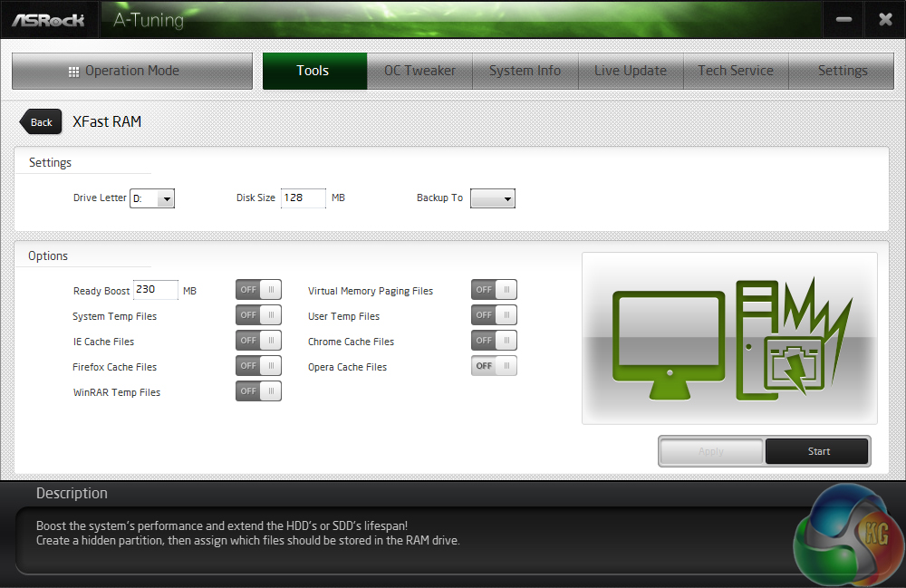Switch to the System Info tab
The image size is (906, 588).
point(525,71)
